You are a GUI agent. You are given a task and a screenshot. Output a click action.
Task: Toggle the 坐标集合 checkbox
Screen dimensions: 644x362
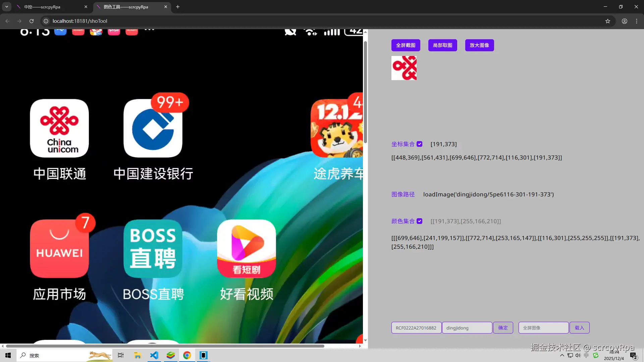tap(420, 144)
